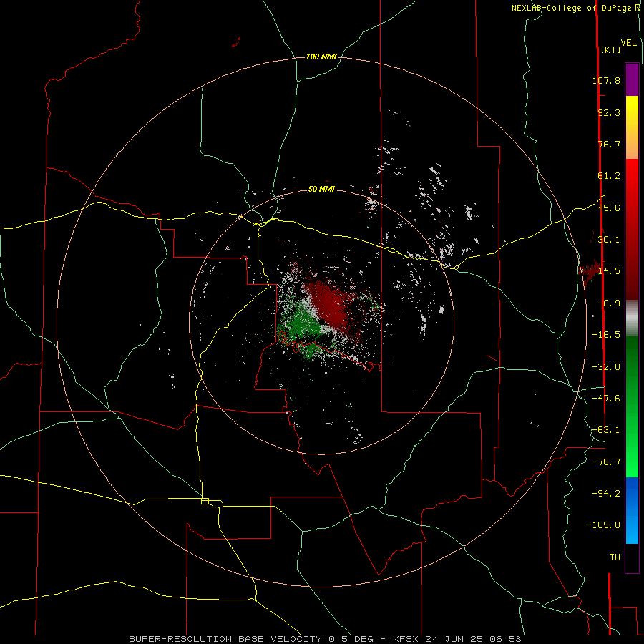
Task: Select the -47.6 legend value
Action: tap(606, 399)
